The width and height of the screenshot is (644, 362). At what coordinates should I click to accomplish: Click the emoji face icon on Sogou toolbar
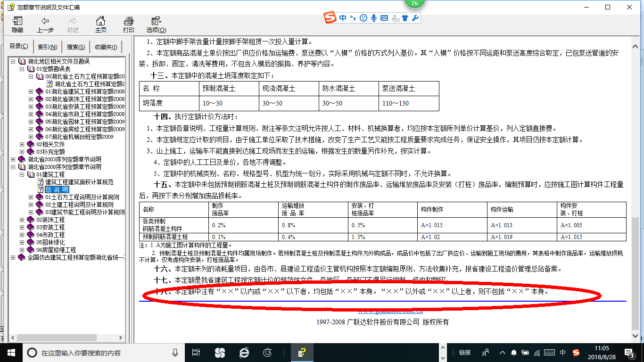pyautogui.click(x=363, y=17)
